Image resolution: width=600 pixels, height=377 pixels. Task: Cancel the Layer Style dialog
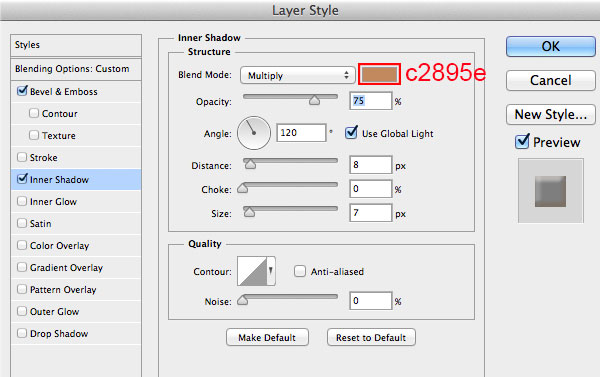point(551,80)
